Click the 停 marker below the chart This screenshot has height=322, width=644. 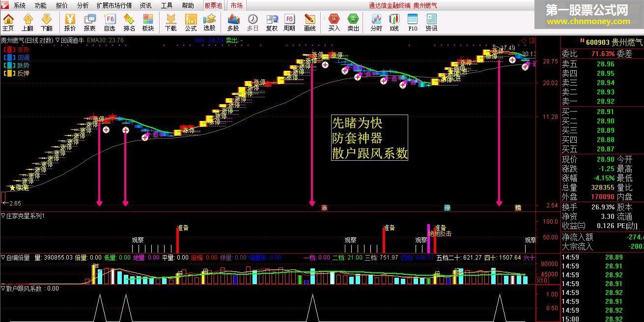tap(447, 208)
